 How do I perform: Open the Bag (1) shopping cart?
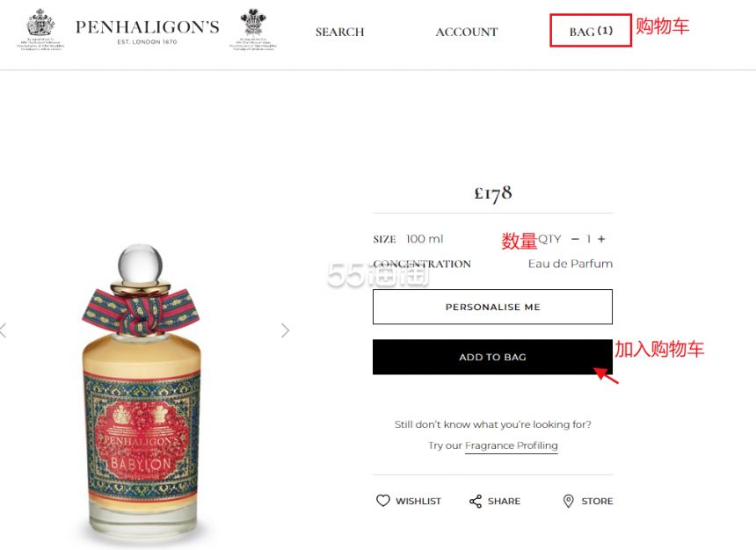pos(591,31)
